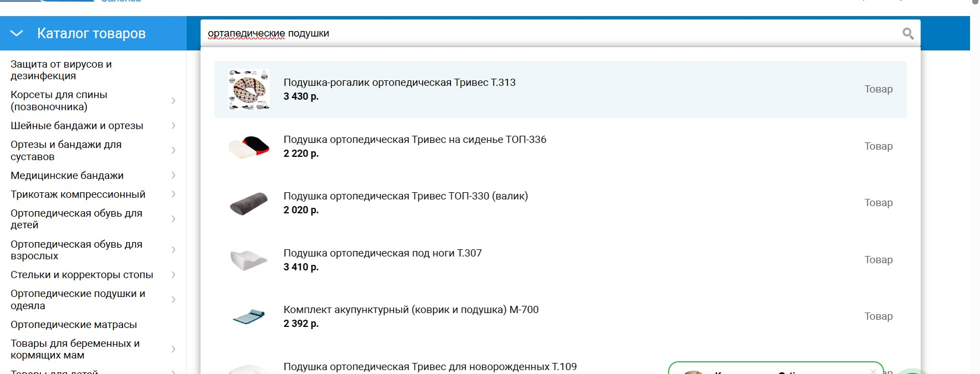Open Ортопедические матрасы category

(x=74, y=325)
